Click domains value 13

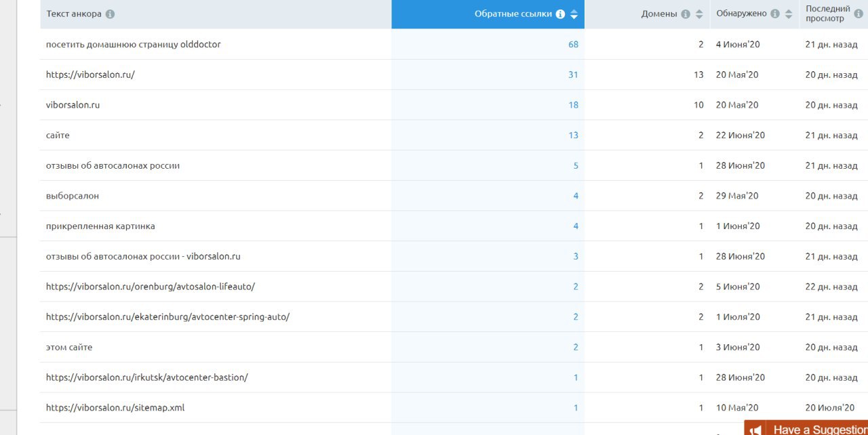click(698, 75)
